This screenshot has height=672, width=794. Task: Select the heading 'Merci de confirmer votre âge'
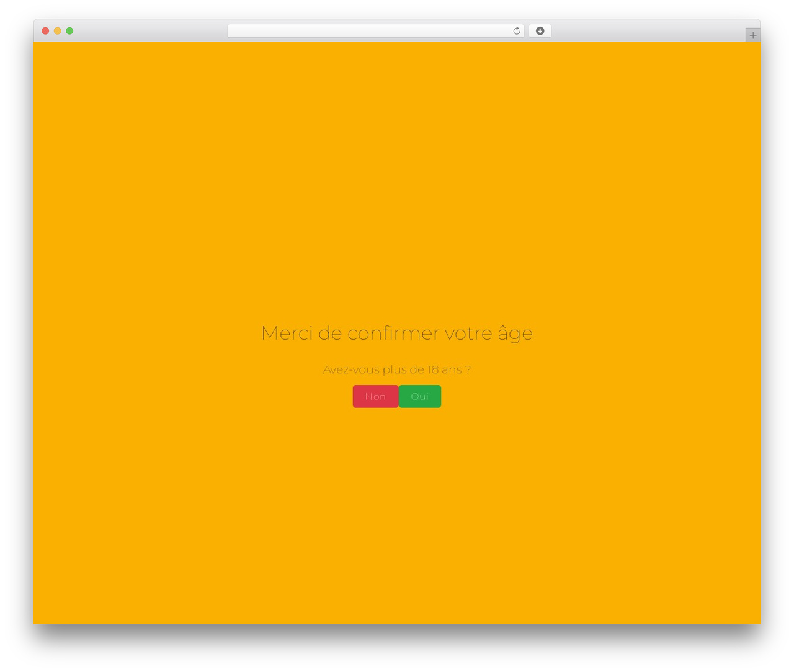point(397,333)
